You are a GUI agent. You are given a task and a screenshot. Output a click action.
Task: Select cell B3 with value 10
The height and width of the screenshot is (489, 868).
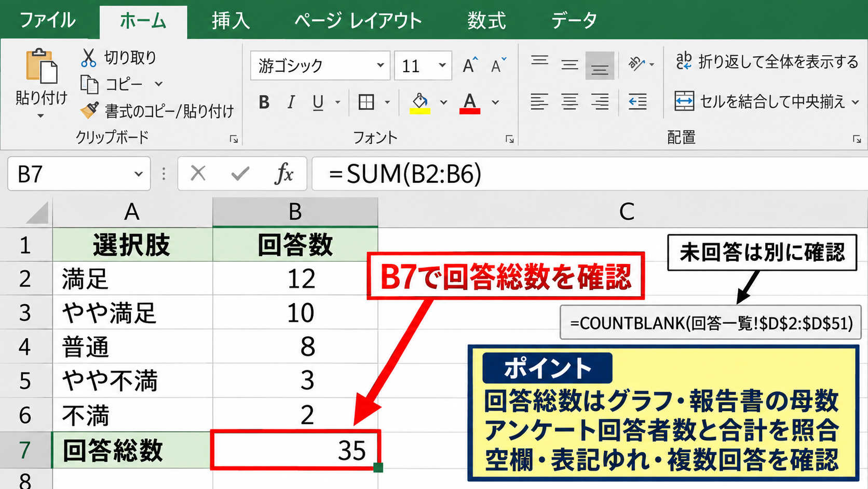pyautogui.click(x=295, y=312)
